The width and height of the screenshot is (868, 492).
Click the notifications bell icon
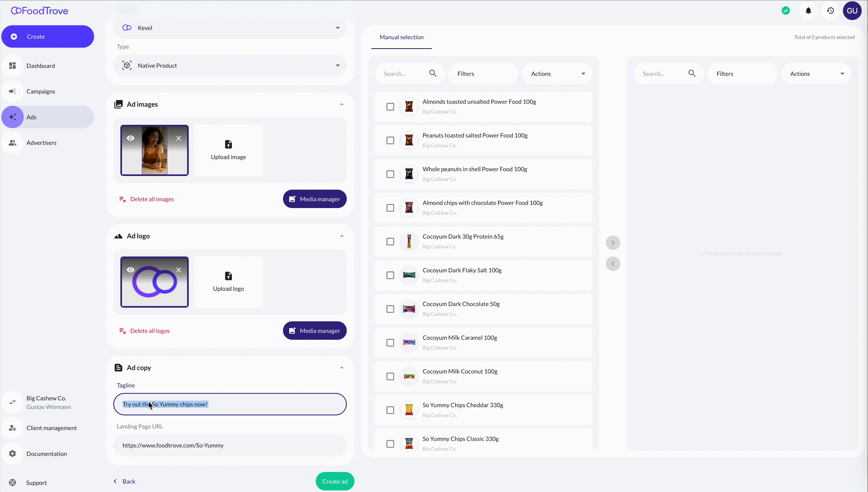point(808,11)
